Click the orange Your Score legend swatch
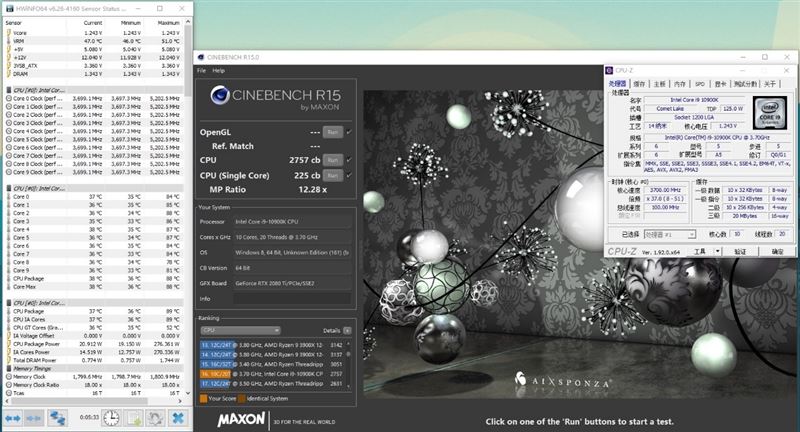The width and height of the screenshot is (800, 432). pos(204,398)
